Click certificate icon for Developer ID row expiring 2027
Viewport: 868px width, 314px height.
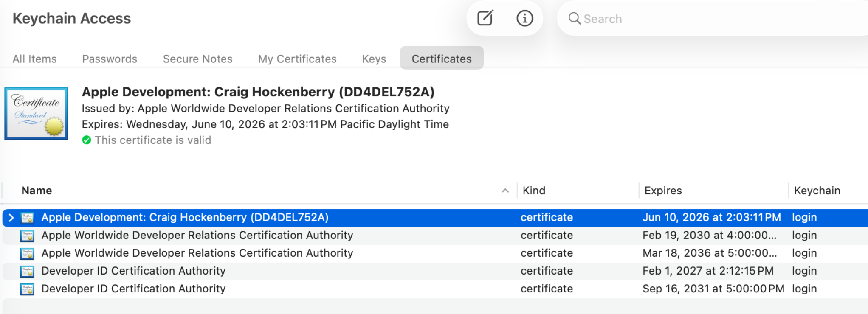coord(27,271)
